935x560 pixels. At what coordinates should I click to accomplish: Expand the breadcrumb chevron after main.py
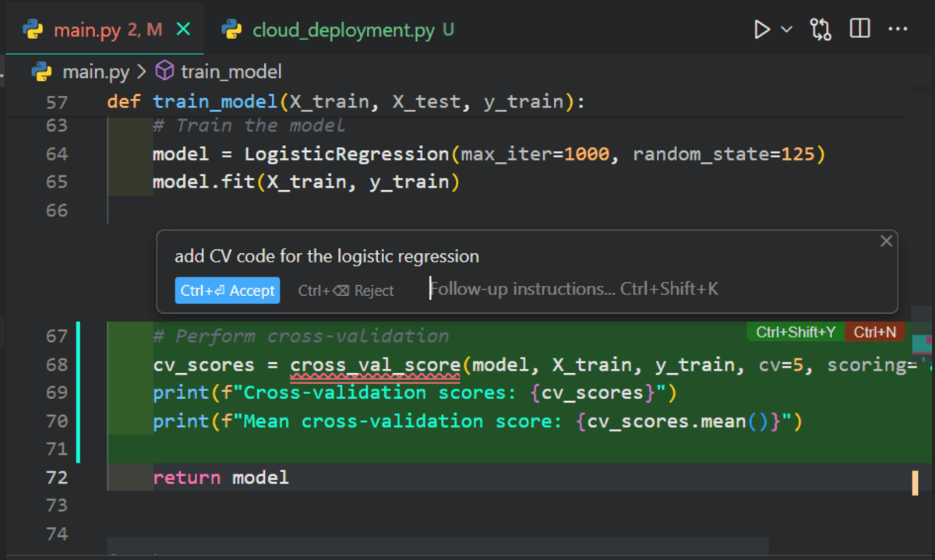tap(141, 72)
